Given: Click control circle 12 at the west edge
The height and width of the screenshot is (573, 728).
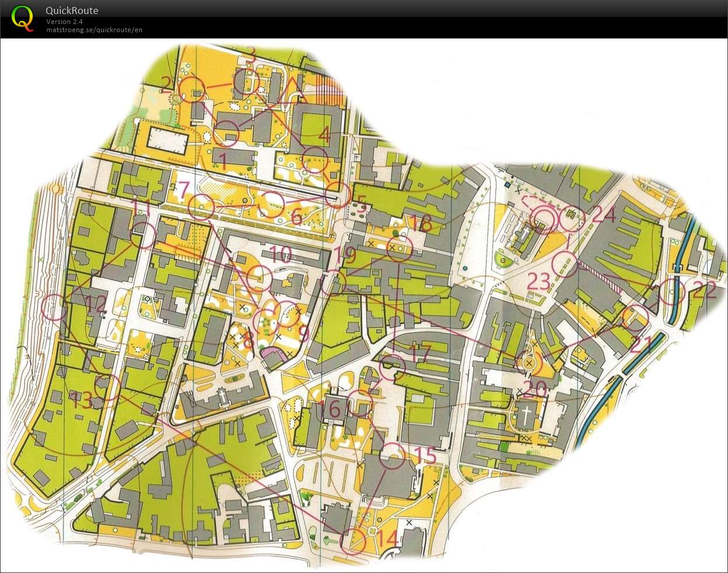Looking at the screenshot, I should (x=55, y=306).
